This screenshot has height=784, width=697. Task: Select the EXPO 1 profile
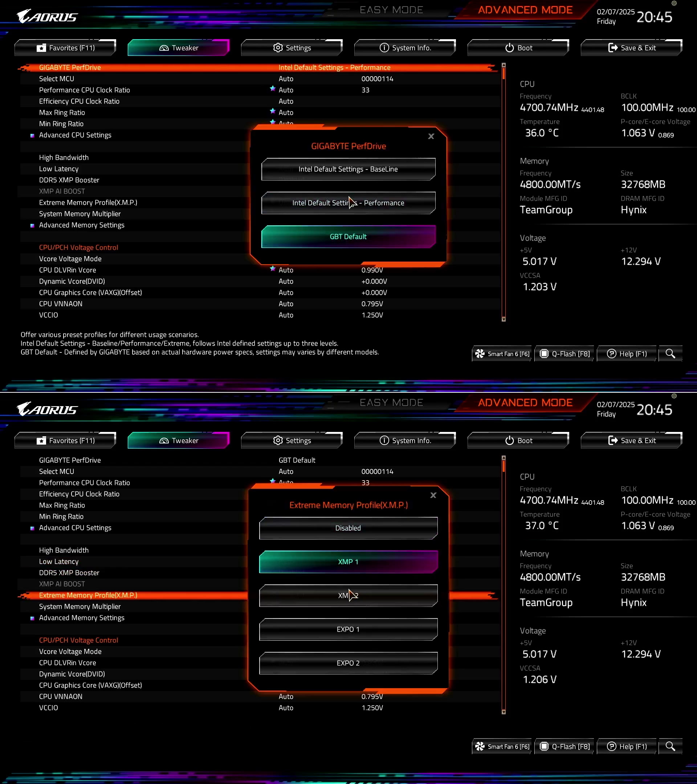[x=348, y=629]
